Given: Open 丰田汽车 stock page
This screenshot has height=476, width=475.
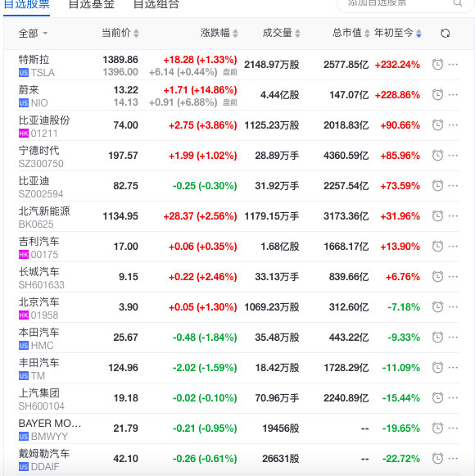Looking at the screenshot, I should coord(38,363).
